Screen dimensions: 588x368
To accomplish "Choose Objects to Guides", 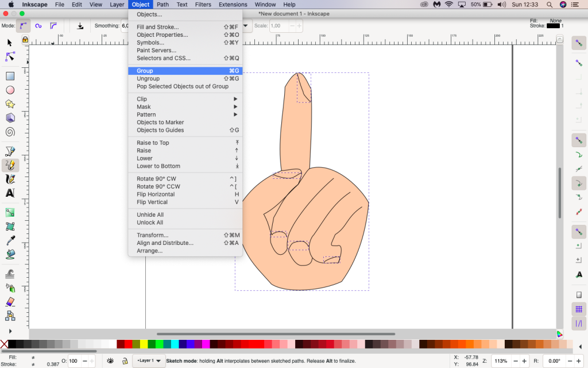I will click(x=185, y=130).
